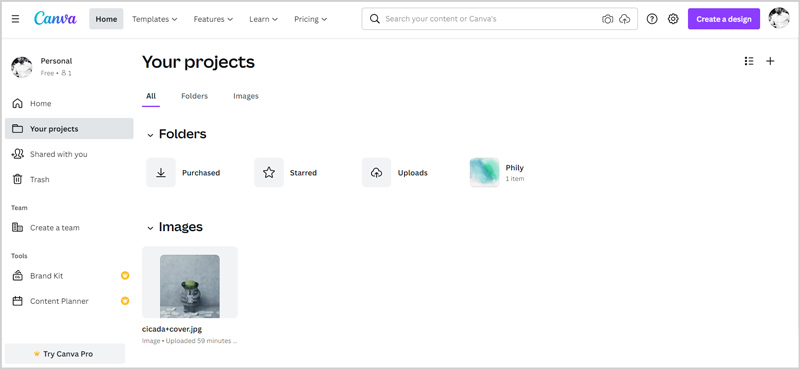Image resolution: width=800 pixels, height=369 pixels.
Task: Collapse the Images section chevron
Action: coord(150,228)
